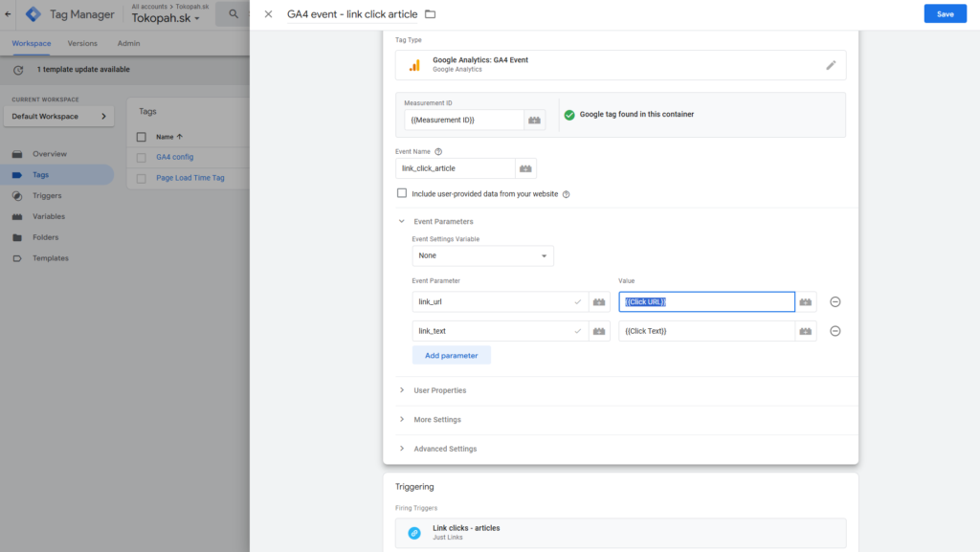Click the {{Click Text}} value field
The width and height of the screenshot is (980, 552).
point(707,331)
